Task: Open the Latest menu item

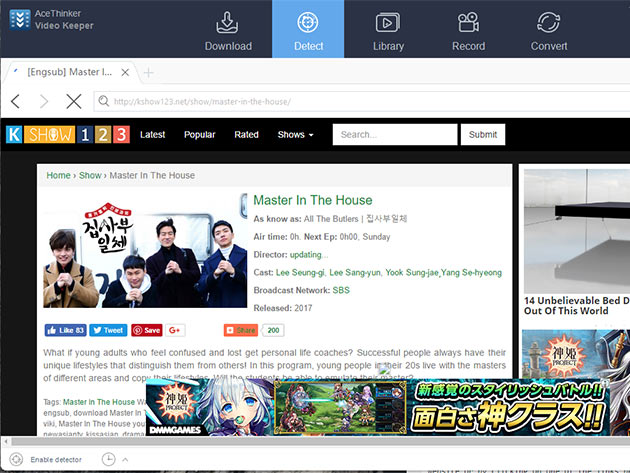Action: pyautogui.click(x=152, y=135)
